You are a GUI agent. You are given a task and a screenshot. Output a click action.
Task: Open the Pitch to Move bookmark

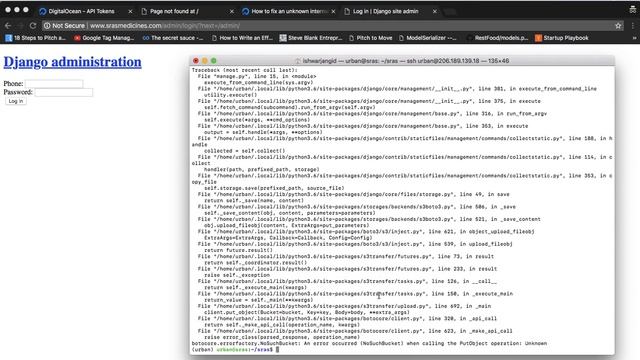(x=371, y=38)
